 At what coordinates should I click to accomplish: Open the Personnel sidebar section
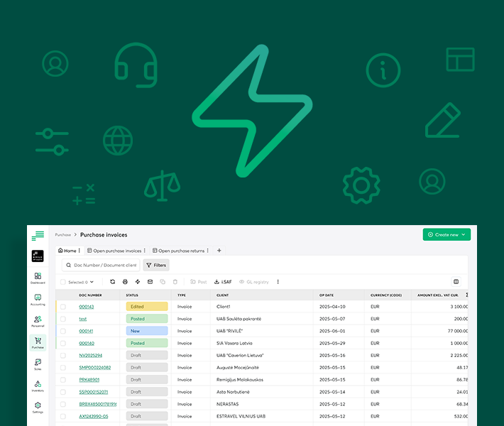click(38, 321)
